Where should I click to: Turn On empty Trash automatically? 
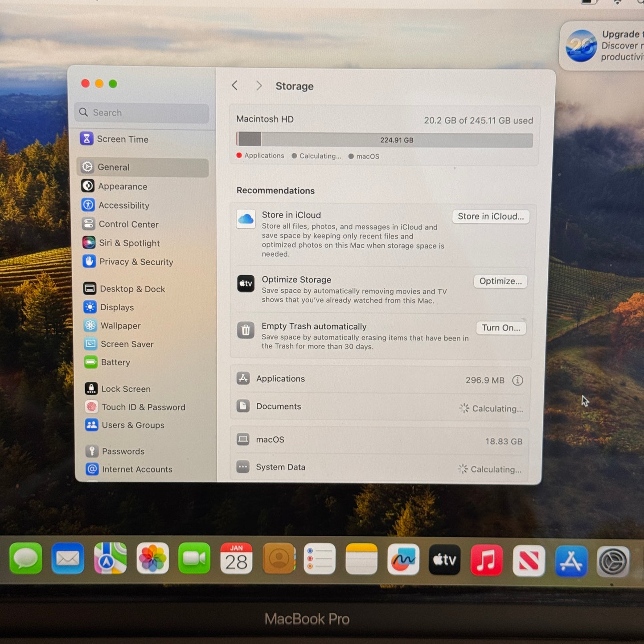pyautogui.click(x=501, y=328)
